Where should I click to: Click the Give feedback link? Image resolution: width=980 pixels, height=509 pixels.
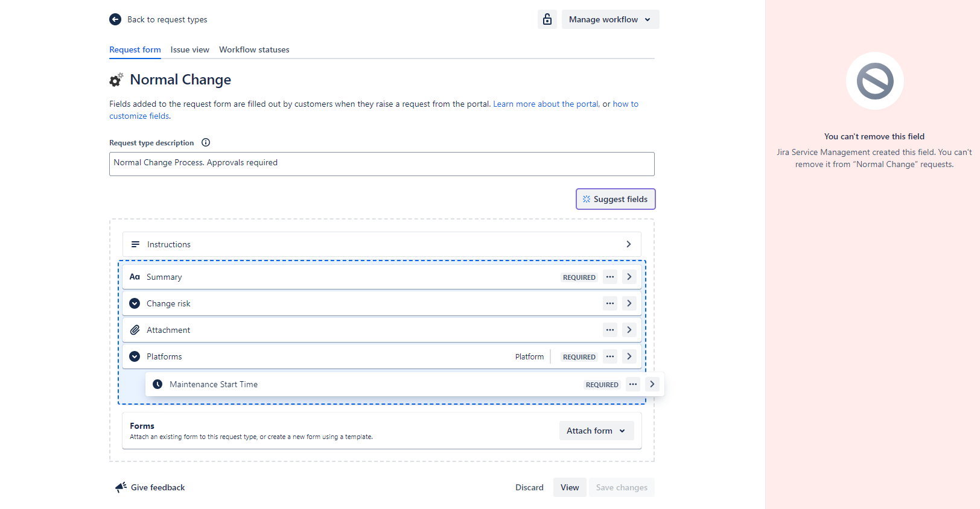[x=157, y=487]
